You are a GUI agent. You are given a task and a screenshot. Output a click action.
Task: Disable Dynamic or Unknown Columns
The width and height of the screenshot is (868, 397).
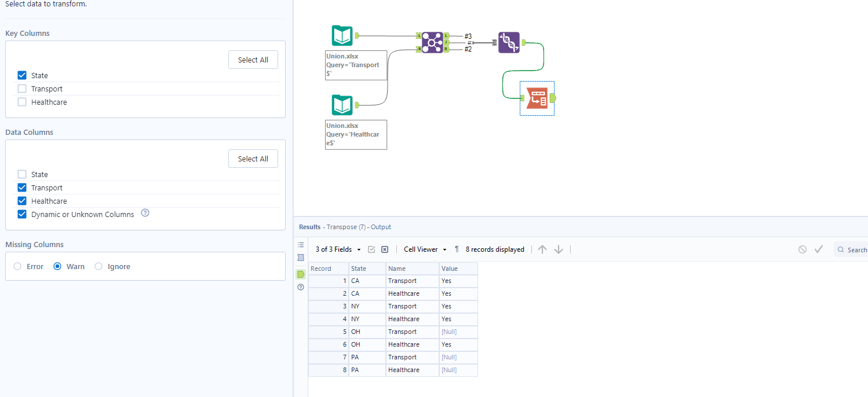[21, 214]
